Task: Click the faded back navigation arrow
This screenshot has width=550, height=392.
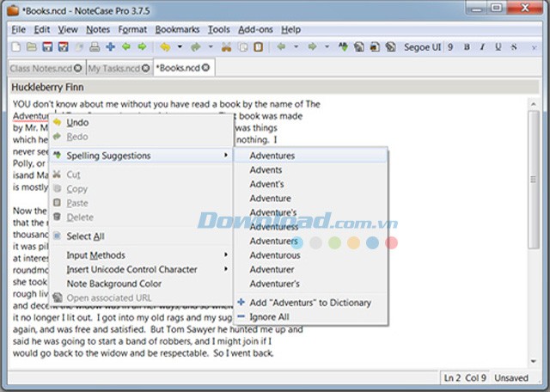Action: pos(281,46)
